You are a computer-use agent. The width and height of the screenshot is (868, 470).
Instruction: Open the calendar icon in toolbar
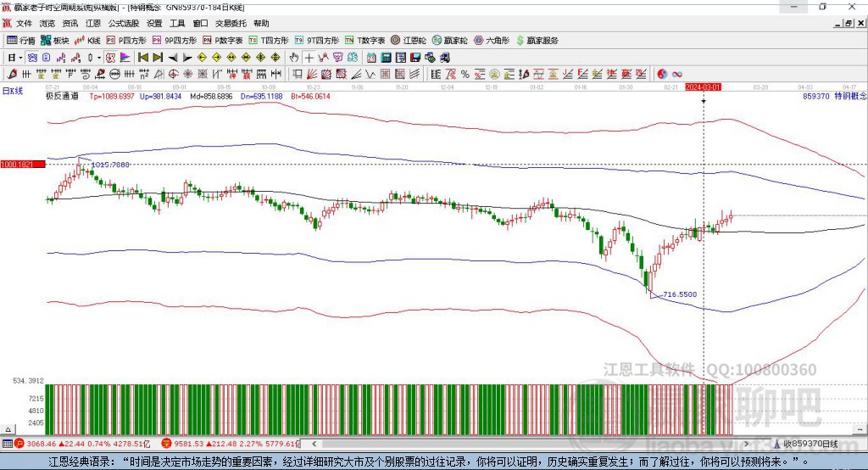(x=371, y=58)
